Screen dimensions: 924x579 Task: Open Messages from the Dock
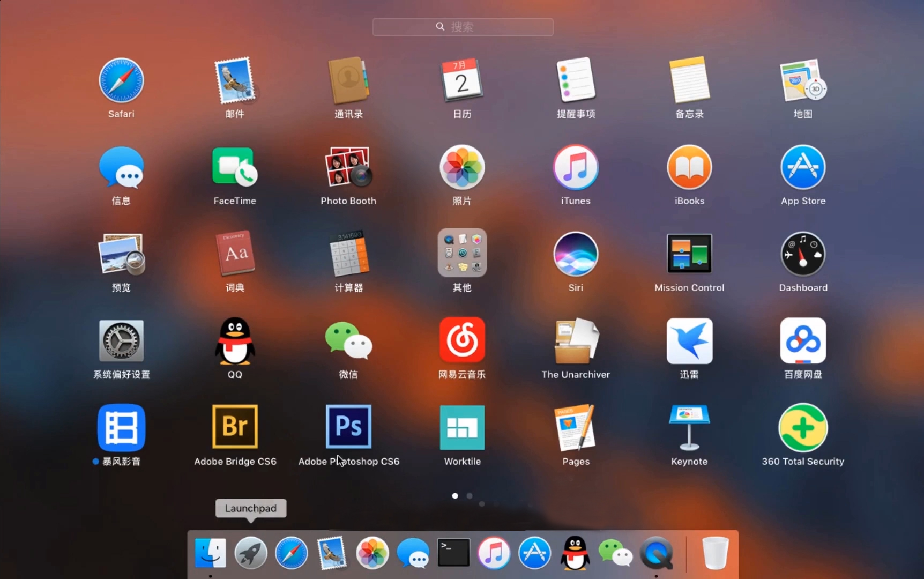pos(413,553)
